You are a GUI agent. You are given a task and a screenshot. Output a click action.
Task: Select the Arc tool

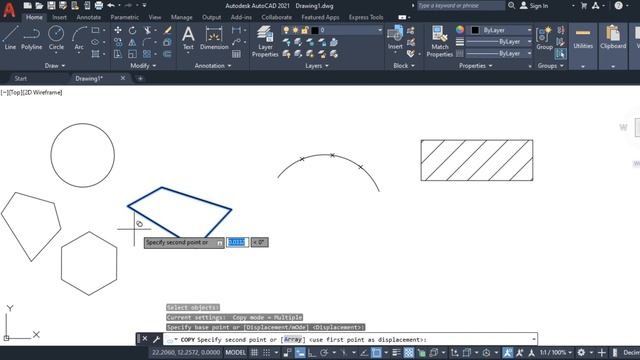coord(79,38)
